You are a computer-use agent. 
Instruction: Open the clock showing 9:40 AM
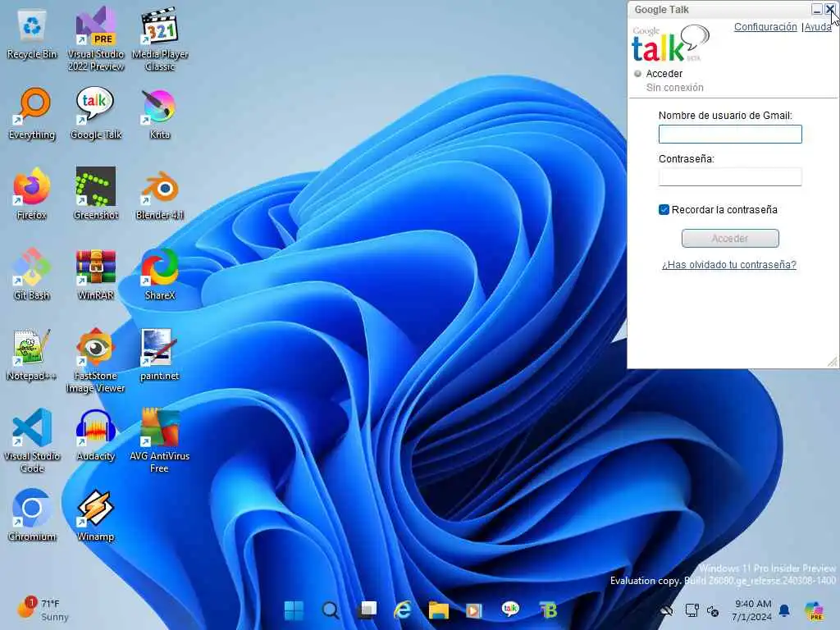[x=752, y=610]
